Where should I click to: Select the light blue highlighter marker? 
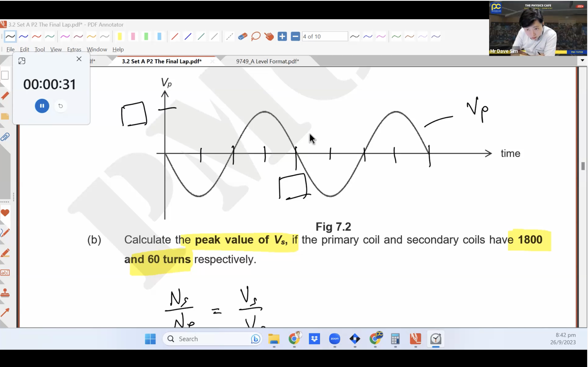(x=160, y=36)
